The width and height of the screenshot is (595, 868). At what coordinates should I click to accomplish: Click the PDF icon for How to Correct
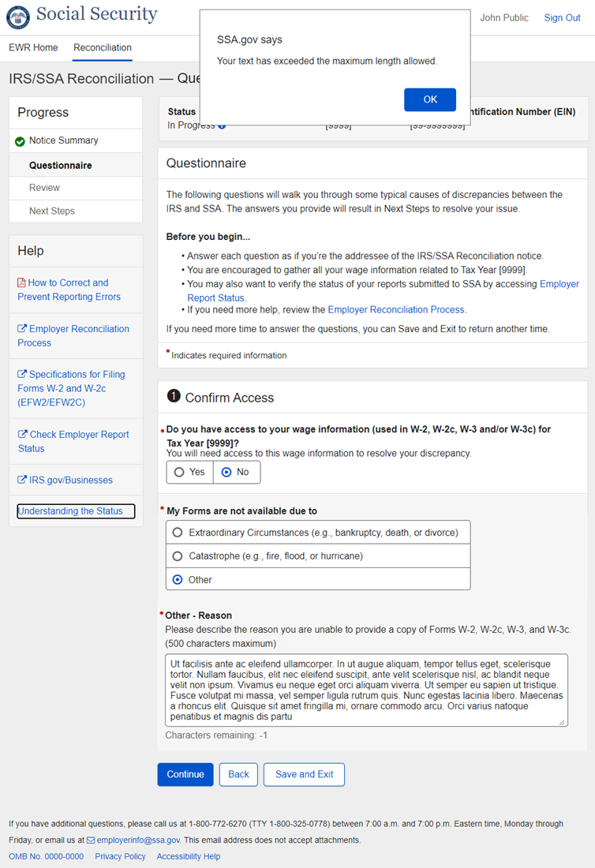coord(22,282)
